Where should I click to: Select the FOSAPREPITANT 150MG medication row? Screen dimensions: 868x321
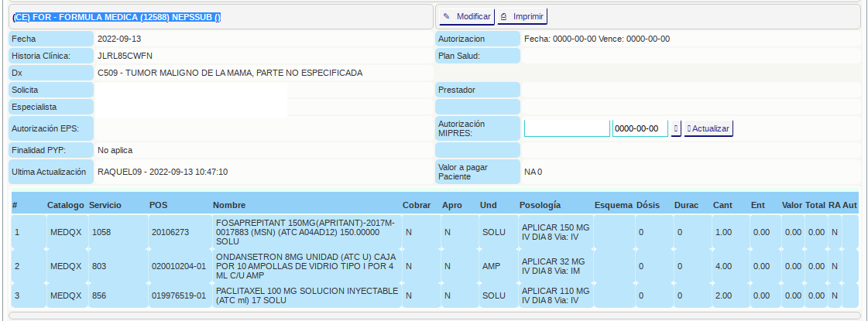(306, 231)
